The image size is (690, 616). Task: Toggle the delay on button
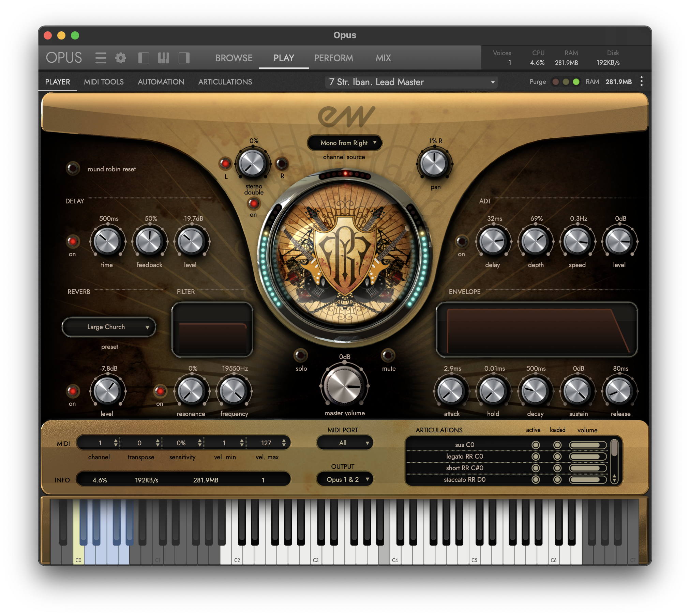tap(73, 241)
